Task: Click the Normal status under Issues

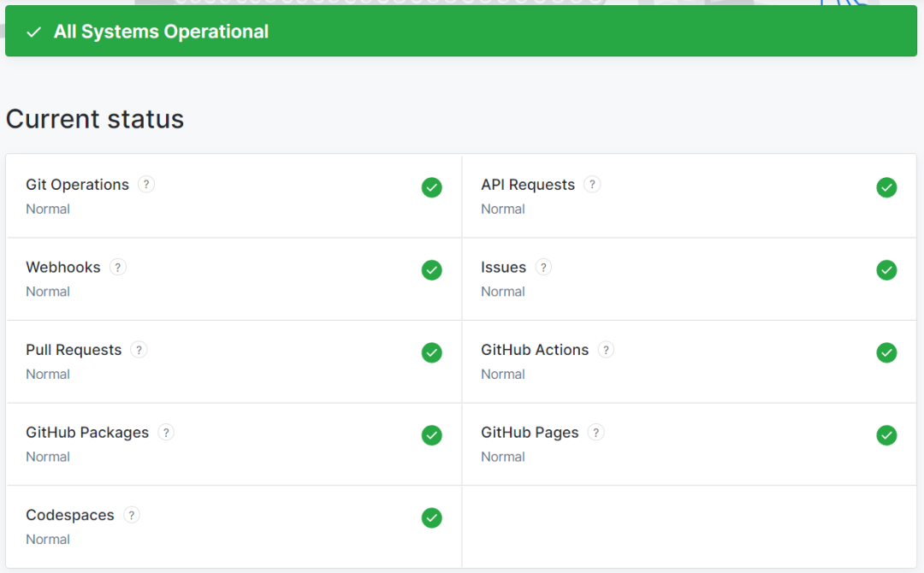Action: coord(503,292)
